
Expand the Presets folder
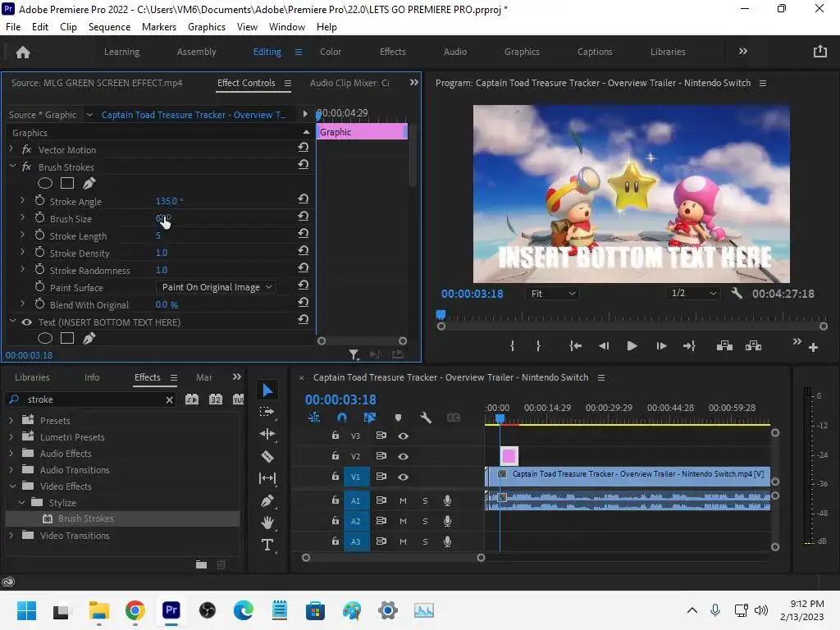tap(11, 421)
